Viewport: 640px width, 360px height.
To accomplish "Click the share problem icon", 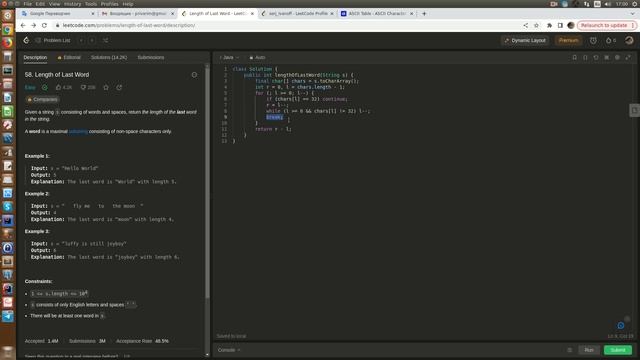I will tap(119, 87).
